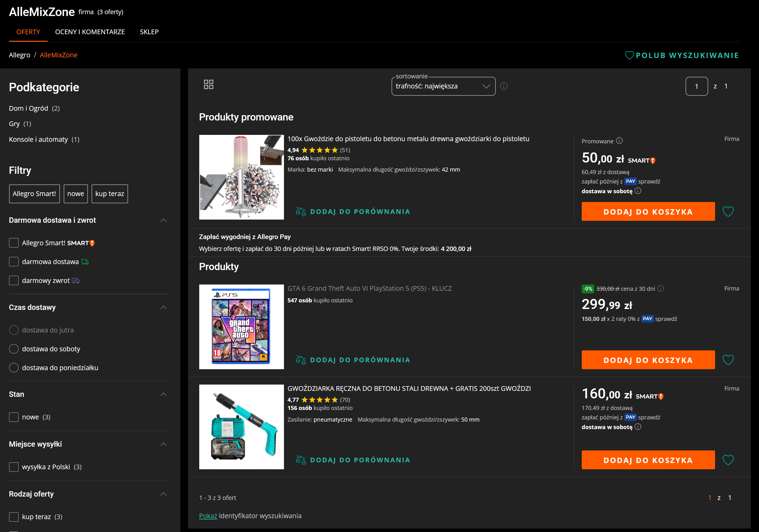Open the Dom i Ogród subcategory
This screenshot has width=759, height=532.
29,109
